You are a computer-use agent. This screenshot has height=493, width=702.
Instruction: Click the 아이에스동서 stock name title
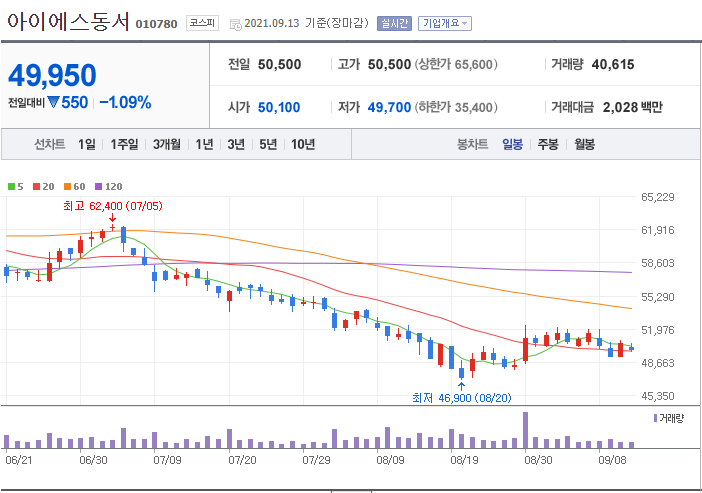pos(68,21)
